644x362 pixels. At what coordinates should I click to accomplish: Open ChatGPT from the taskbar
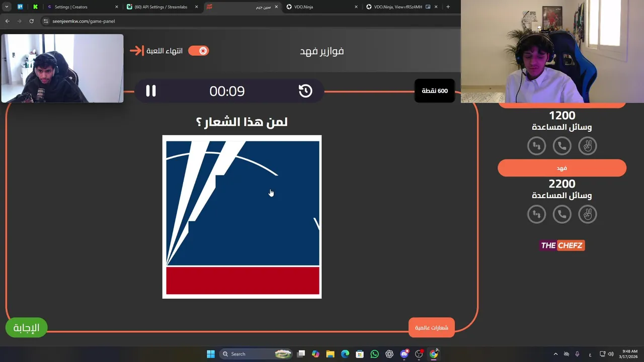click(x=389, y=354)
